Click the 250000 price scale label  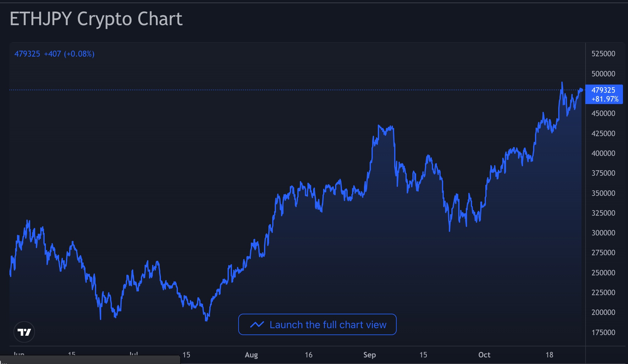603,273
